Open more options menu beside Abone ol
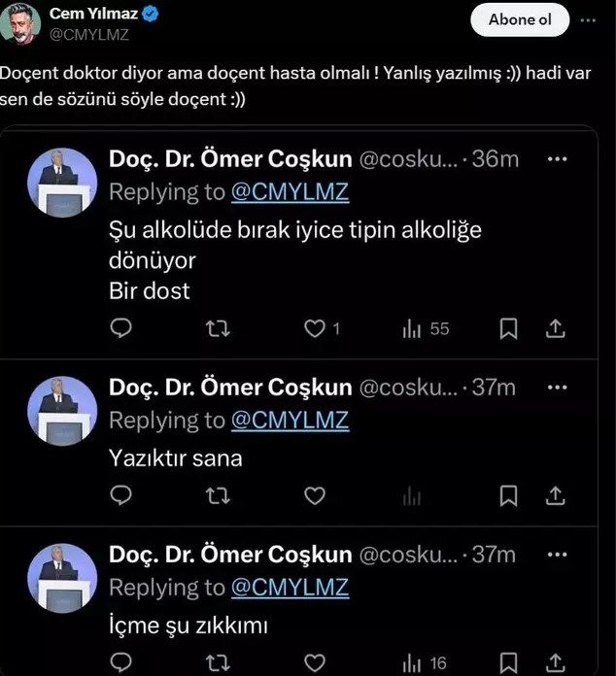Screen dimensions: 616x676 (589, 19)
